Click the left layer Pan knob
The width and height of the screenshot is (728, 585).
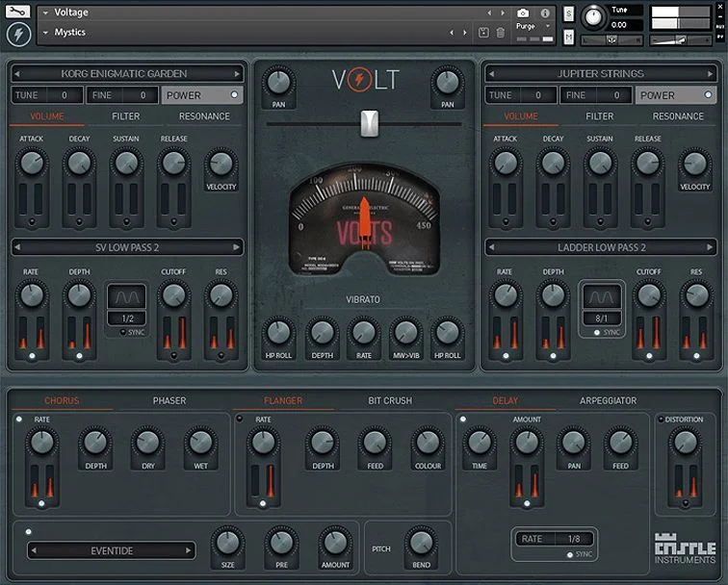[278, 82]
